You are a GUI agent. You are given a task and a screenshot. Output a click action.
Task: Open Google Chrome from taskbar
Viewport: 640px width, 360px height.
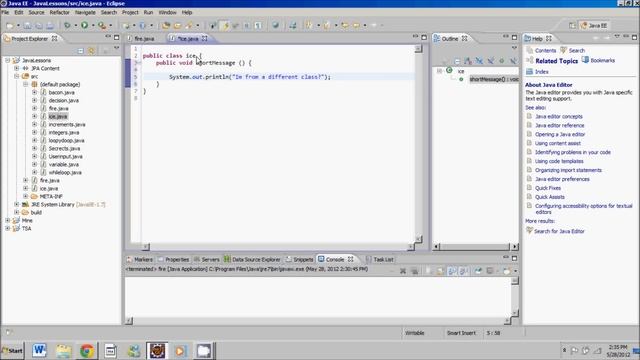pos(87,351)
